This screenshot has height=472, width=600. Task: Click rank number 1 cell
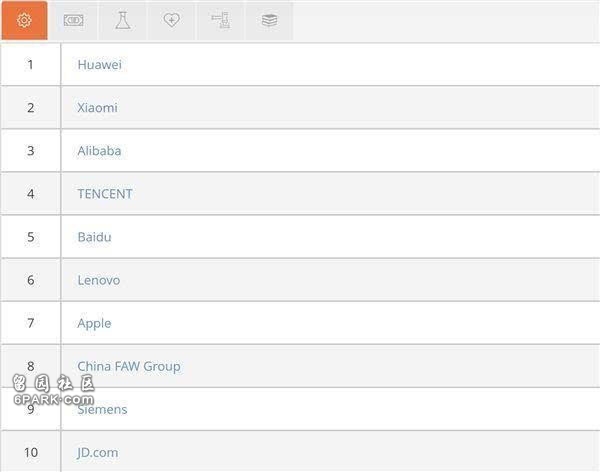(30, 65)
